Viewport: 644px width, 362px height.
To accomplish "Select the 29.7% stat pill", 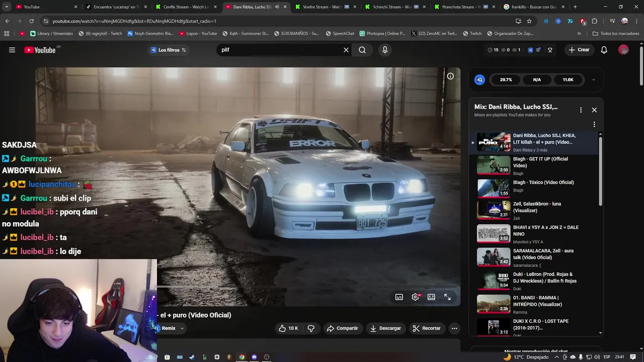I will (506, 79).
